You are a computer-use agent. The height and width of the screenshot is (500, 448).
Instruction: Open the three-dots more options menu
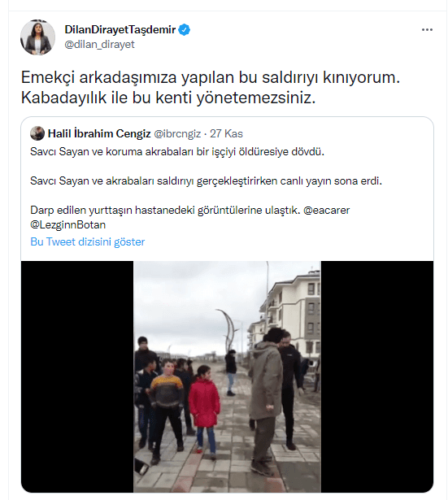coord(427,29)
